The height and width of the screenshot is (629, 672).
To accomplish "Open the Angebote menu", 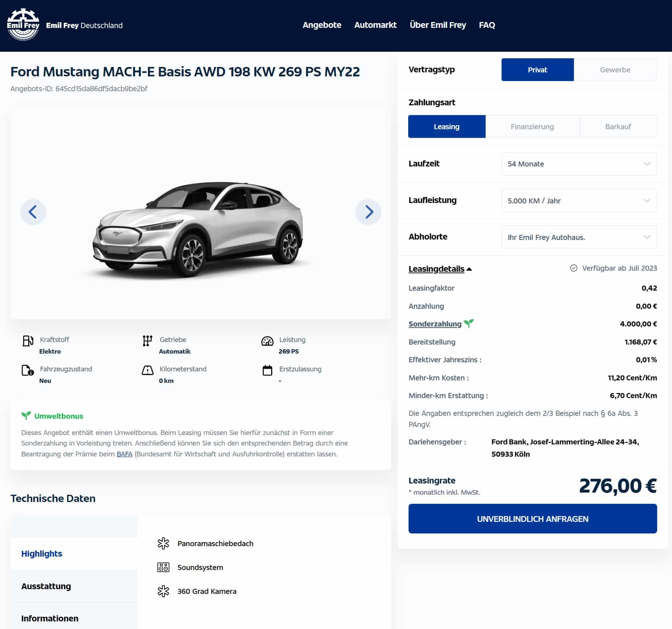I will [322, 25].
